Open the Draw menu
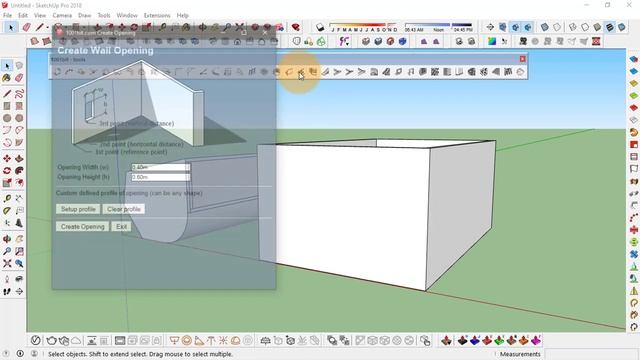Screen dimensions: 640x360 (x=84, y=16)
